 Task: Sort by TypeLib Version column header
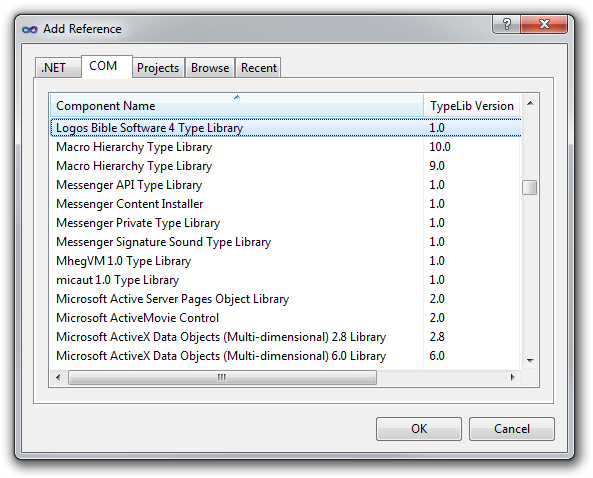472,106
